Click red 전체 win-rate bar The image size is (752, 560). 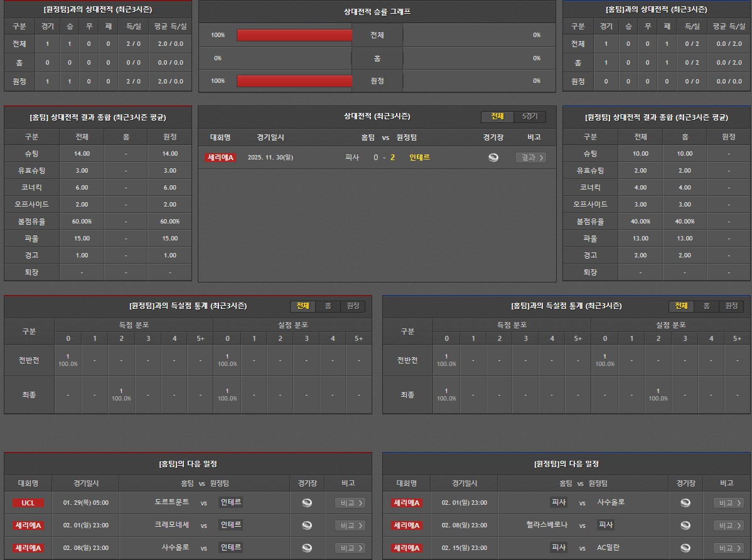294,35
